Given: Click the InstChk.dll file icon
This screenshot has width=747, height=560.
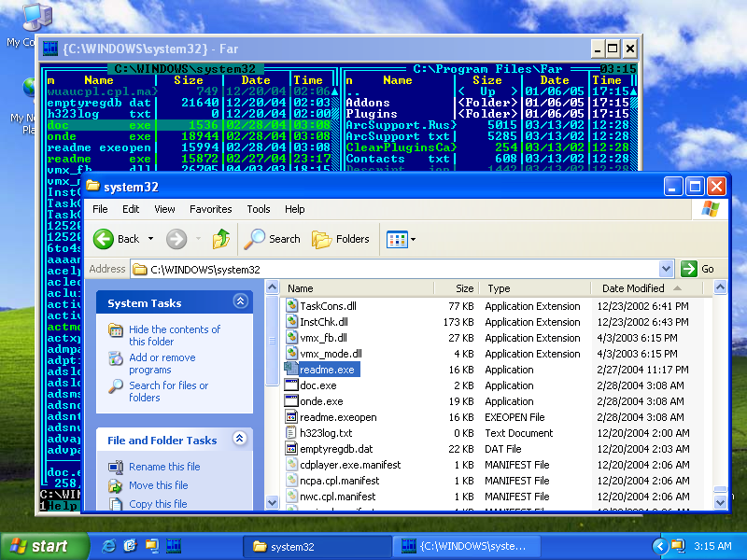Looking at the screenshot, I should click(291, 321).
